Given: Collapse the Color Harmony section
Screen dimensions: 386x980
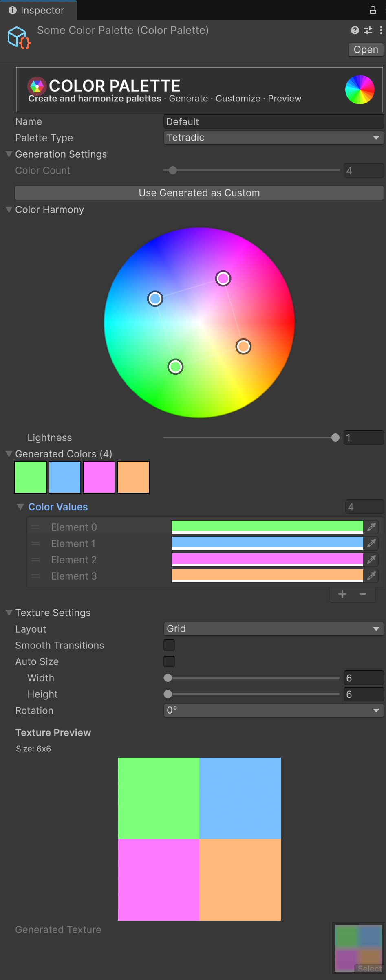Looking at the screenshot, I should (x=9, y=210).
